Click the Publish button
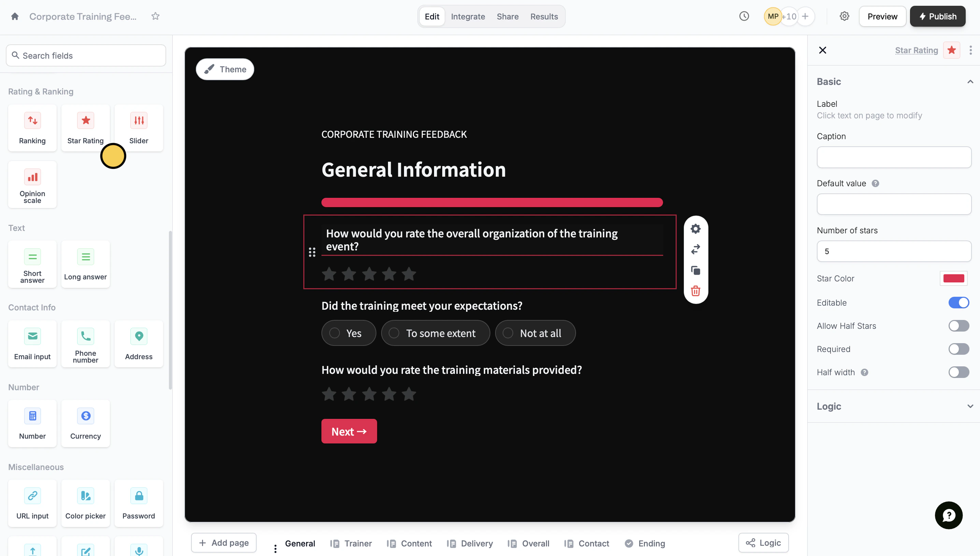Viewport: 980px width, 556px height. [937, 16]
